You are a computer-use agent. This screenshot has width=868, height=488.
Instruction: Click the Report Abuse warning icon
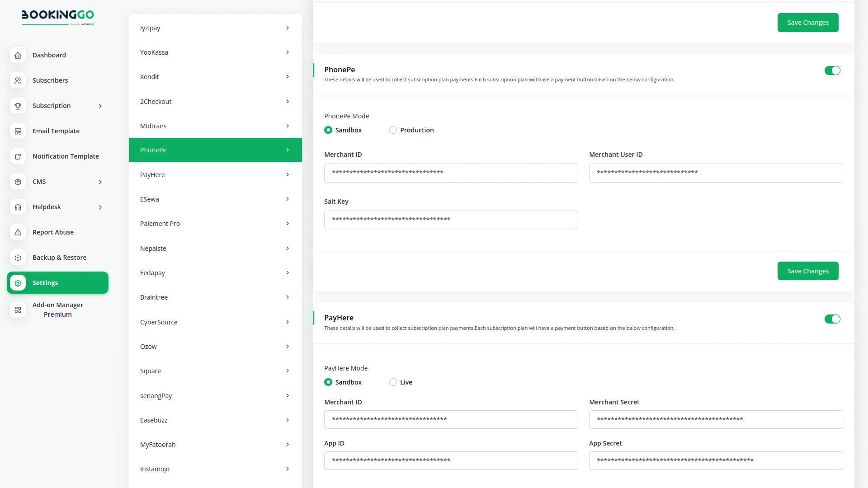click(x=18, y=232)
